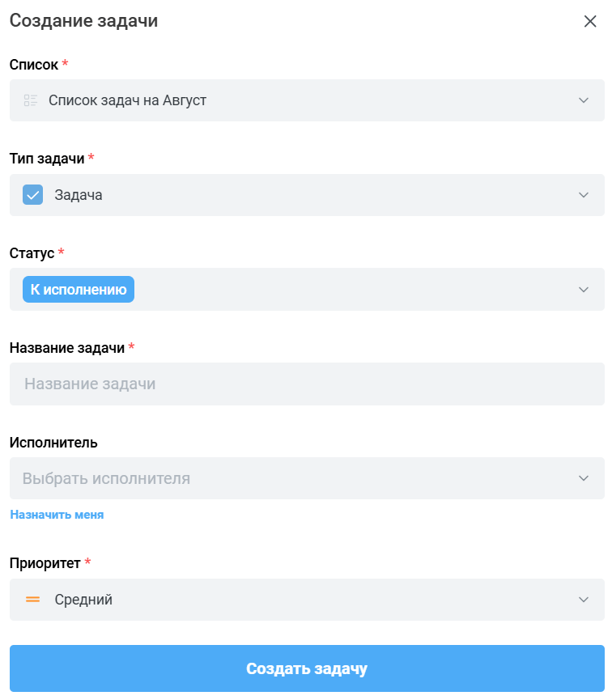The image size is (612, 700).
Task: Click the Список задач на Август value
Action: 127,100
